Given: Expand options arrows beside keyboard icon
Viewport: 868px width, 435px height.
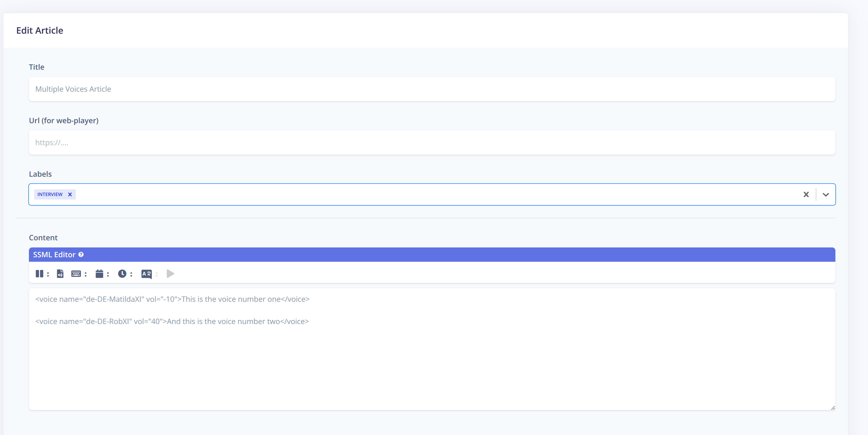Looking at the screenshot, I should tap(86, 274).
